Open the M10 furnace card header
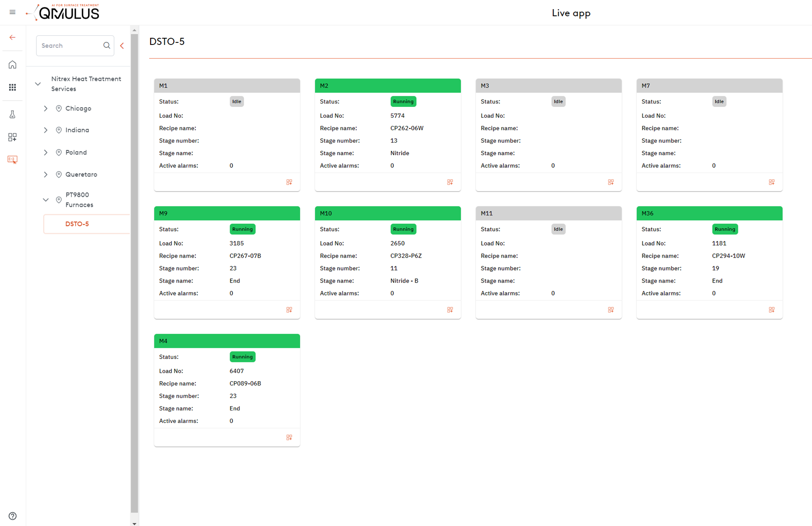This screenshot has height=526, width=812. tap(387, 213)
